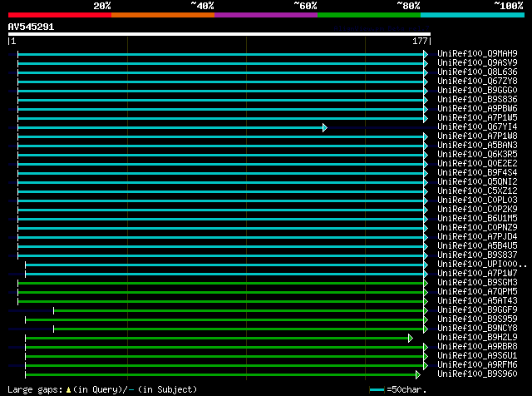The image size is (532, 396).
Task: Click the UniRef100_A7P1W8 label
Action: point(477,136)
